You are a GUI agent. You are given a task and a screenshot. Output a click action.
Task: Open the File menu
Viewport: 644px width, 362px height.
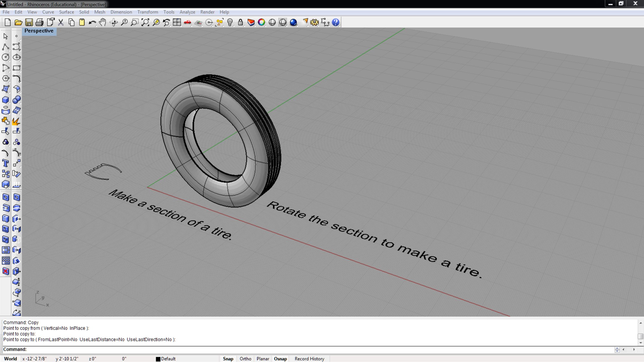point(6,12)
